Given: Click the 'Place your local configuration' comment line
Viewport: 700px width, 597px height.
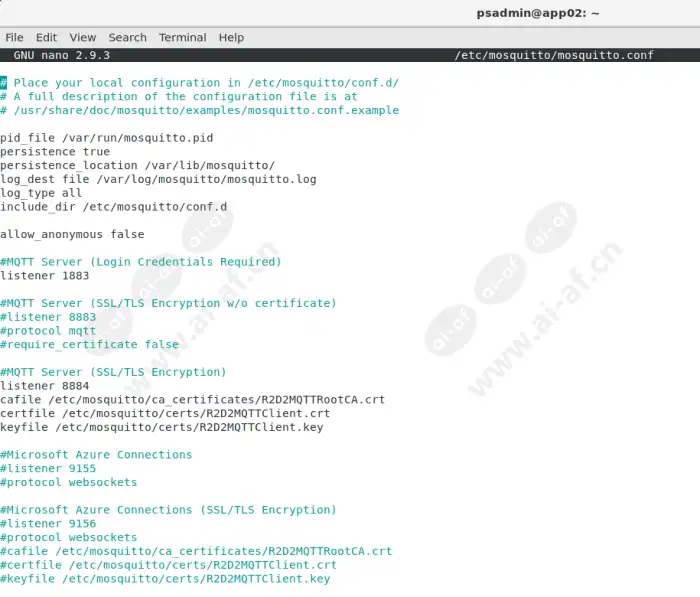Looking at the screenshot, I should [200, 83].
